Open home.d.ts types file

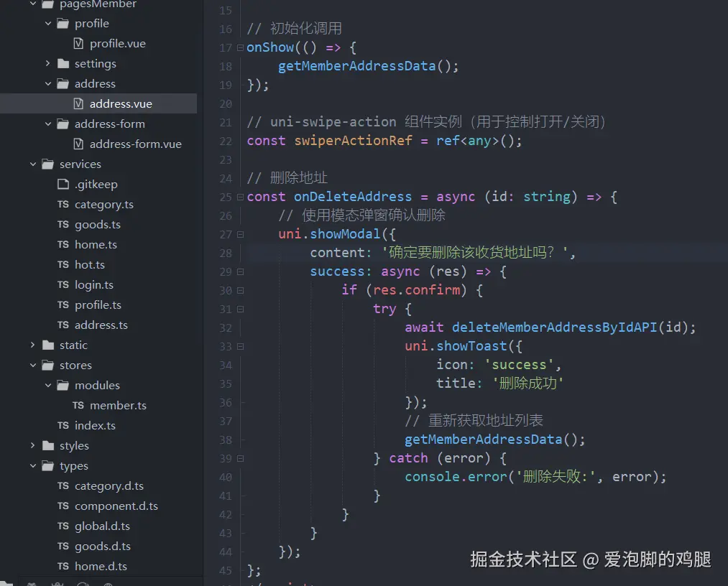point(101,566)
